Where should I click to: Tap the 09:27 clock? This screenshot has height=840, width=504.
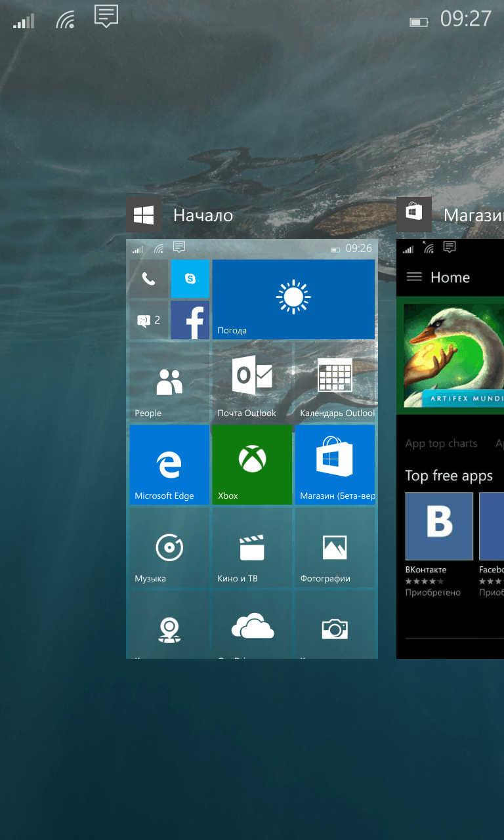click(x=466, y=19)
